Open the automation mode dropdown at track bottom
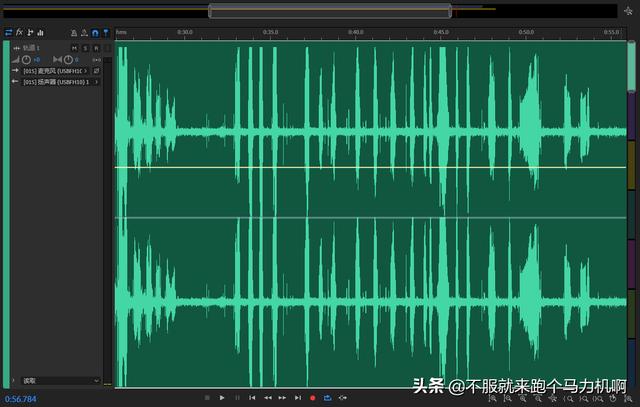 58,380
